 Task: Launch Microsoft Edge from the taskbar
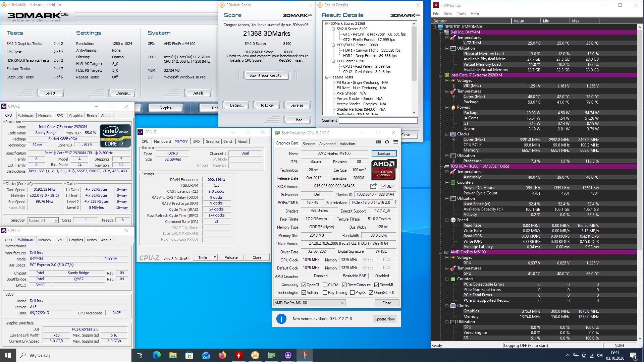click(157, 355)
